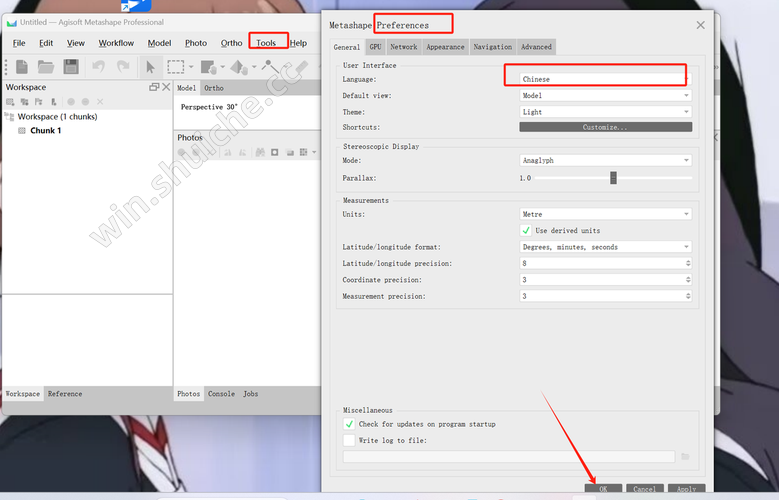Viewport: 779px width, 500px height.
Task: Switch to the Network preferences tab
Action: pos(403,47)
